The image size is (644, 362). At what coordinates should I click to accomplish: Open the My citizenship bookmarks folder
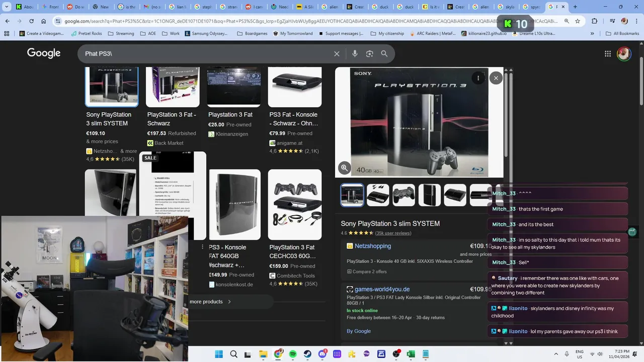pos(387,33)
